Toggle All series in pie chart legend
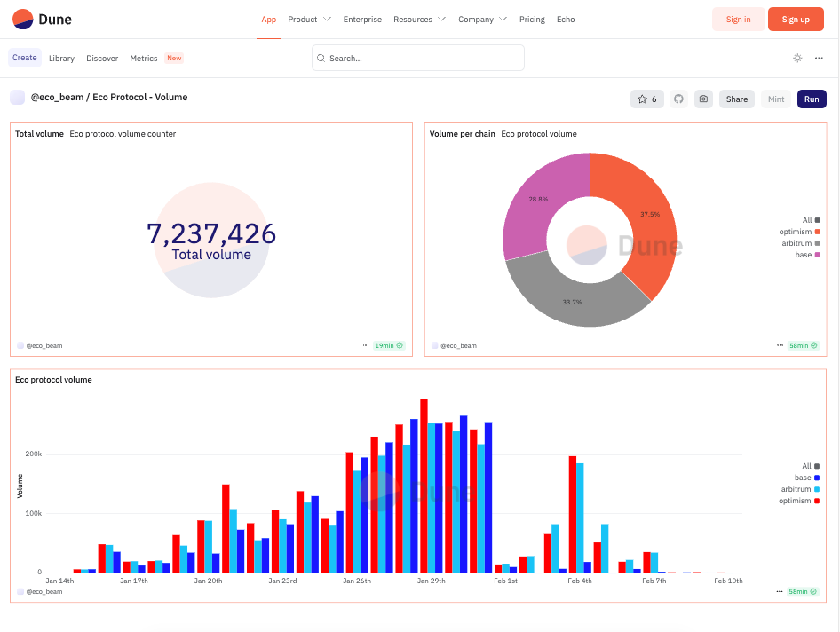Viewport: 840px width, 632px height. tap(811, 220)
